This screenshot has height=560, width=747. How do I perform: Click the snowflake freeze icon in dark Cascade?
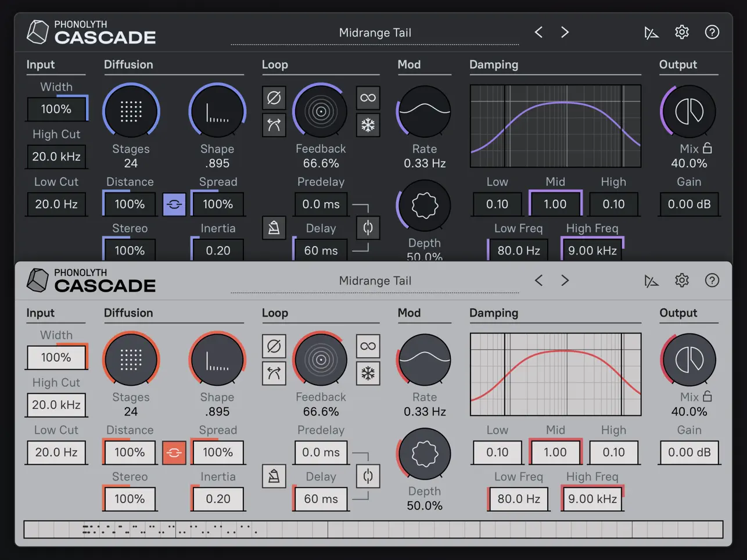point(368,125)
